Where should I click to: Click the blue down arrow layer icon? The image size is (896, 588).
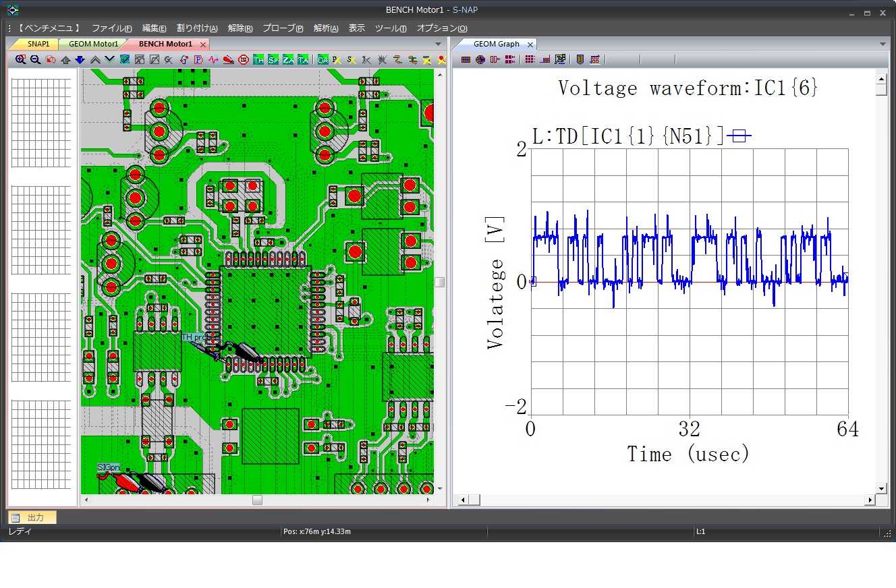coord(80,59)
